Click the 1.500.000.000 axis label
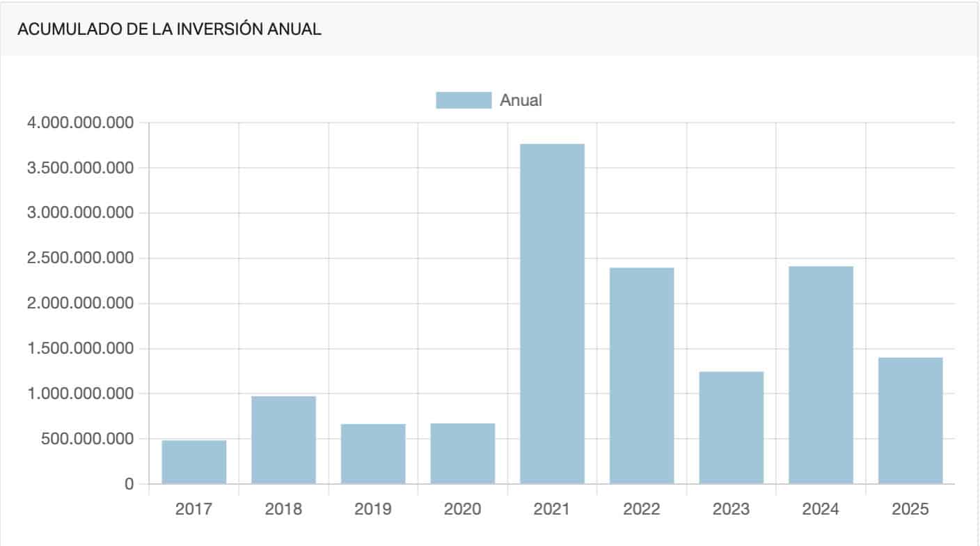980x546 pixels. click(x=80, y=349)
